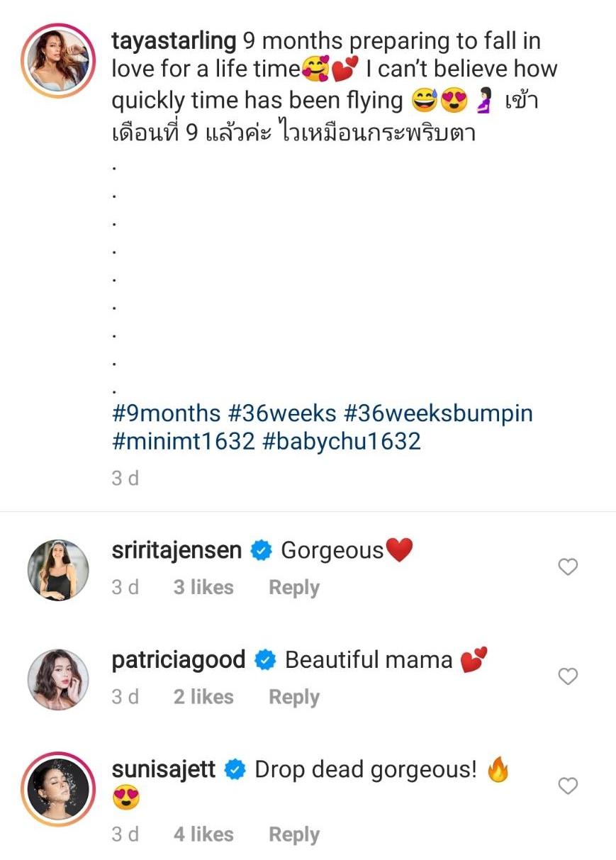Open sriritajensen's profile avatar
Viewport: 616px width, 860px height.
pyautogui.click(x=58, y=570)
